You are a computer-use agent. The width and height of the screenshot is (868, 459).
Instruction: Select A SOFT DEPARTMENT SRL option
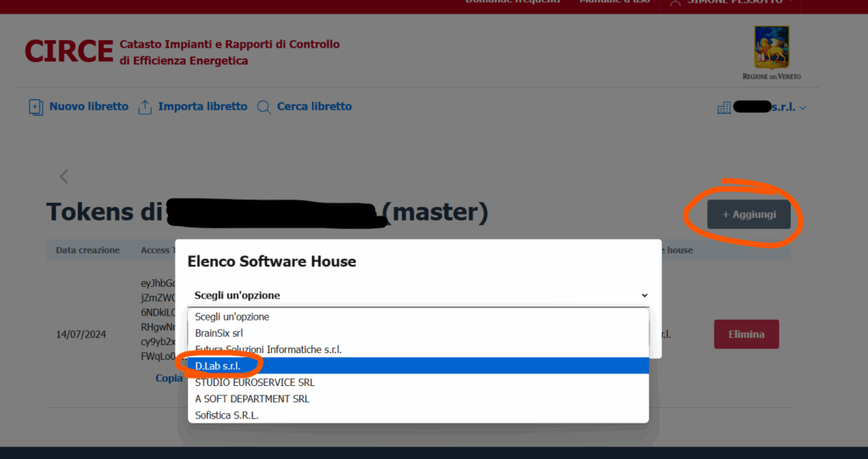click(x=419, y=399)
